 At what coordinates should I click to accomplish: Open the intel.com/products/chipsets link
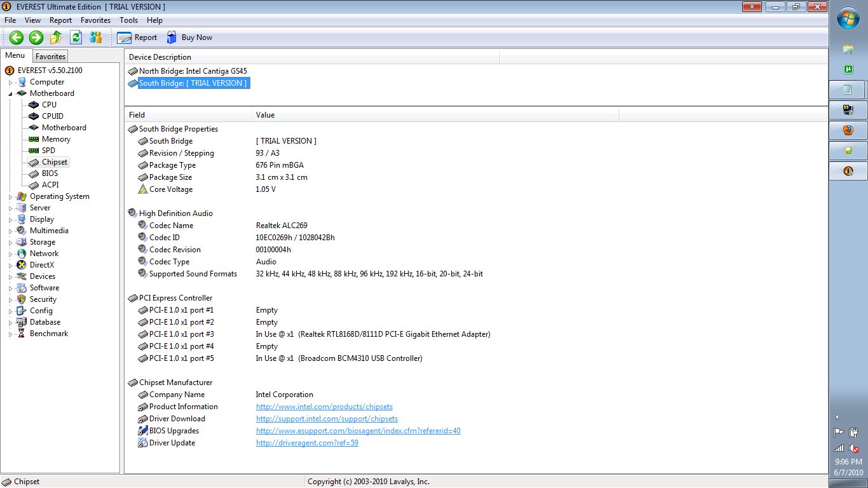324,407
